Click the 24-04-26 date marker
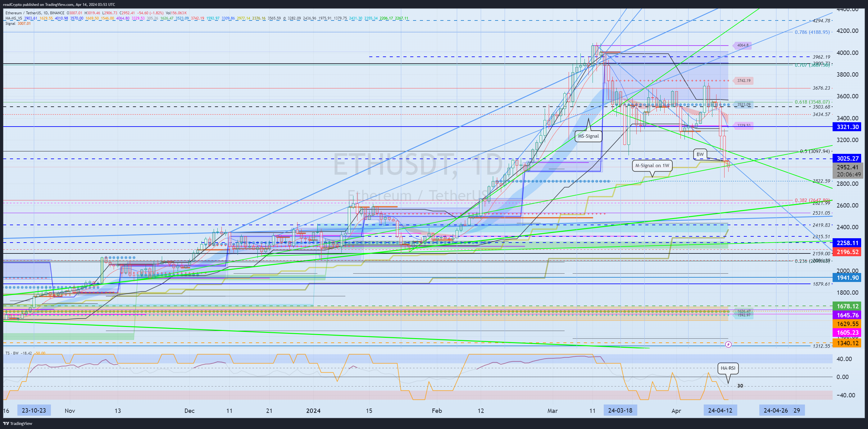This screenshot has height=429, width=868. coord(776,410)
